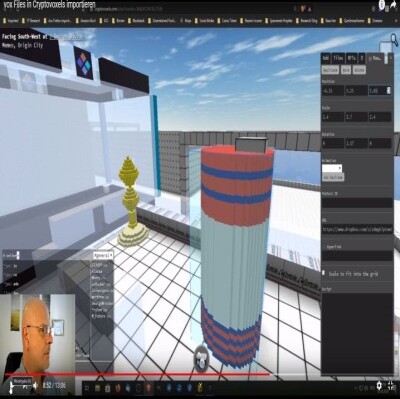Click the URL field with dropbox link
The height and width of the screenshot is (399, 400).
pyautogui.click(x=357, y=229)
